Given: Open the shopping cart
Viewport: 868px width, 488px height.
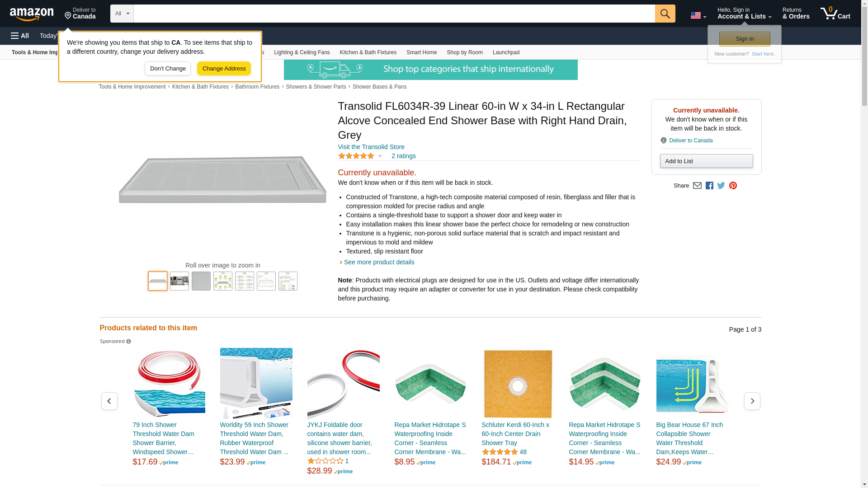Looking at the screenshot, I should [x=835, y=14].
